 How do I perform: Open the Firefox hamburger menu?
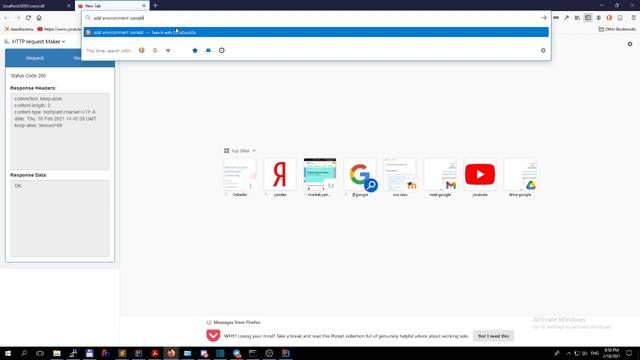coord(633,18)
